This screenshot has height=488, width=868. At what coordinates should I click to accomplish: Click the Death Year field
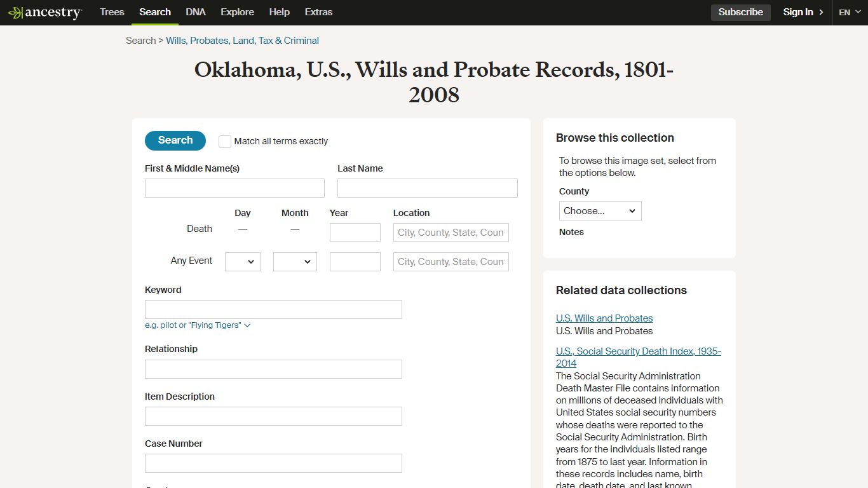coord(355,233)
